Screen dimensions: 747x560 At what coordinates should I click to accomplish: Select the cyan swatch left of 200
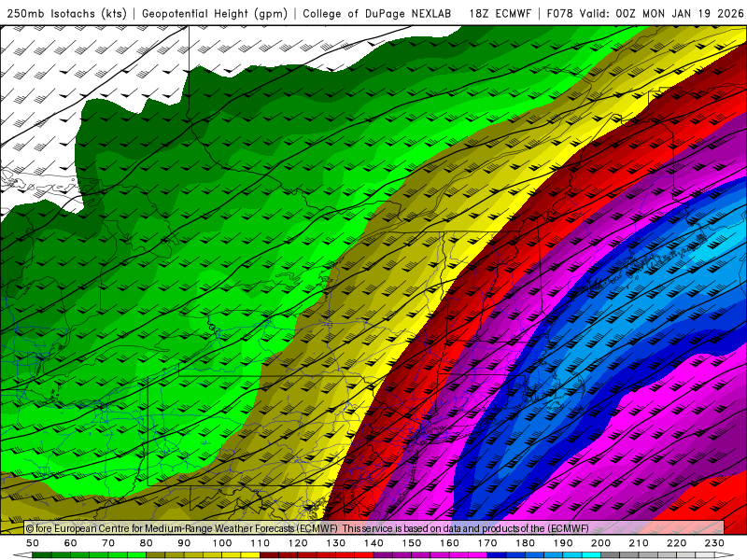pos(591,555)
